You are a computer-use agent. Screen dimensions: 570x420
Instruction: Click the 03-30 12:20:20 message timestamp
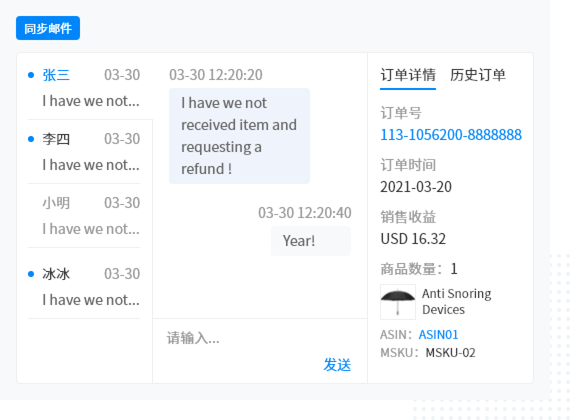pyautogui.click(x=216, y=75)
